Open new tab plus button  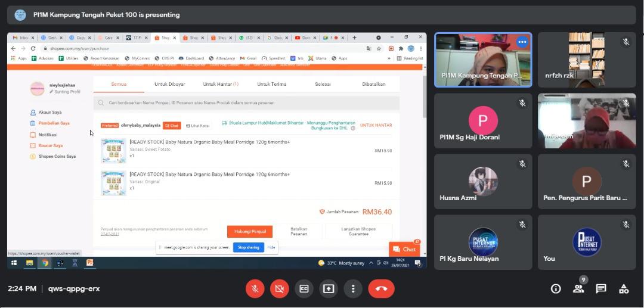[354, 38]
